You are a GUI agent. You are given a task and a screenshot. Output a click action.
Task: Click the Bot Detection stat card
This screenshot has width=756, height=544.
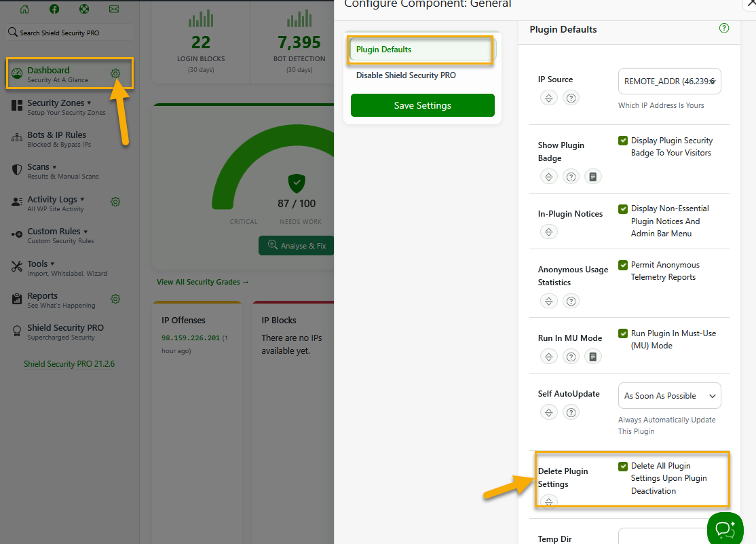pos(292,43)
